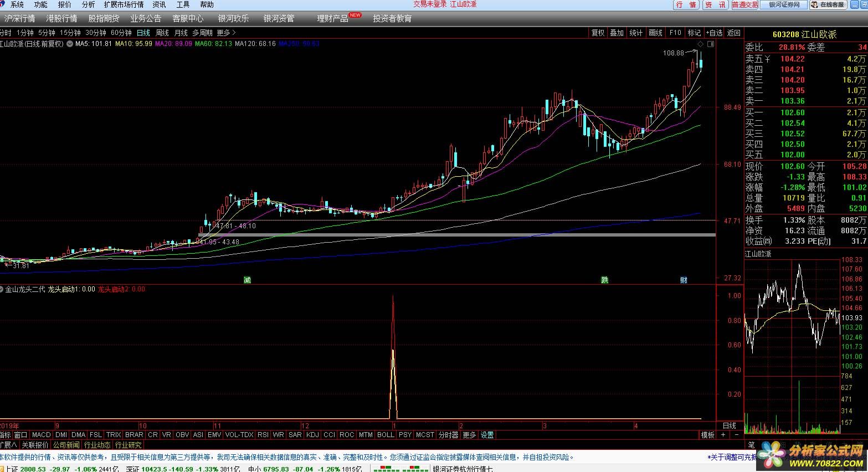The width and height of the screenshot is (868, 472).
Task: Open the 公司新闻 tab
Action: [66, 445]
